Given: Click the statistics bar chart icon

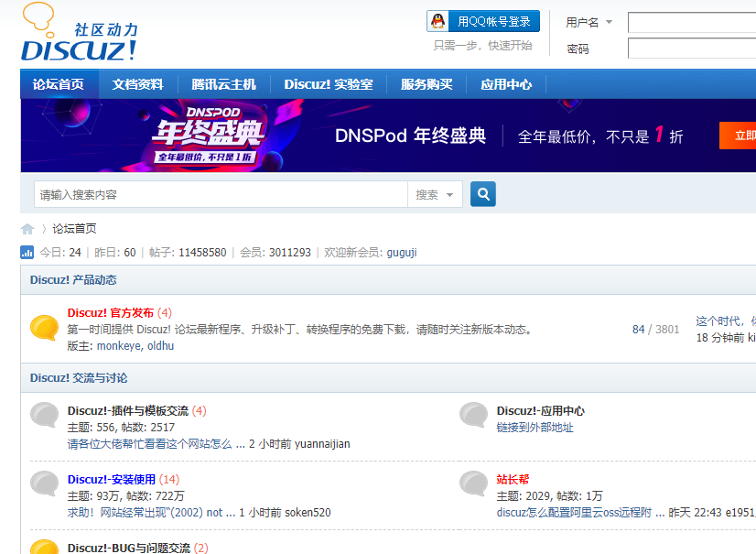Looking at the screenshot, I should [x=27, y=253].
